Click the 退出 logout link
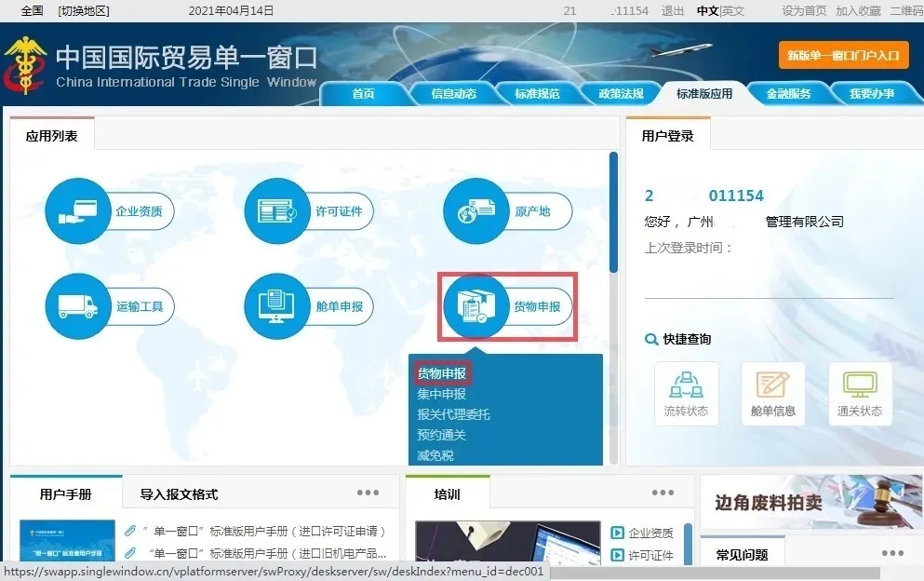 [672, 11]
